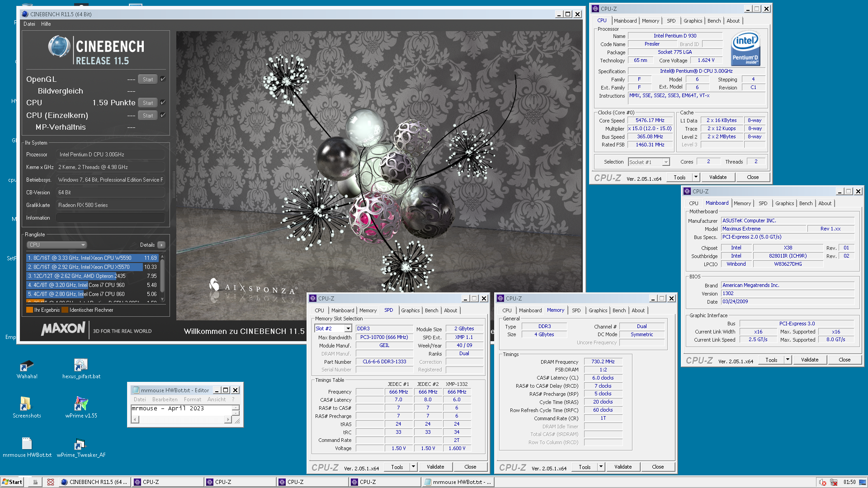
Task: Click the Rangliste vertical scrollbar
Action: [x=162, y=278]
